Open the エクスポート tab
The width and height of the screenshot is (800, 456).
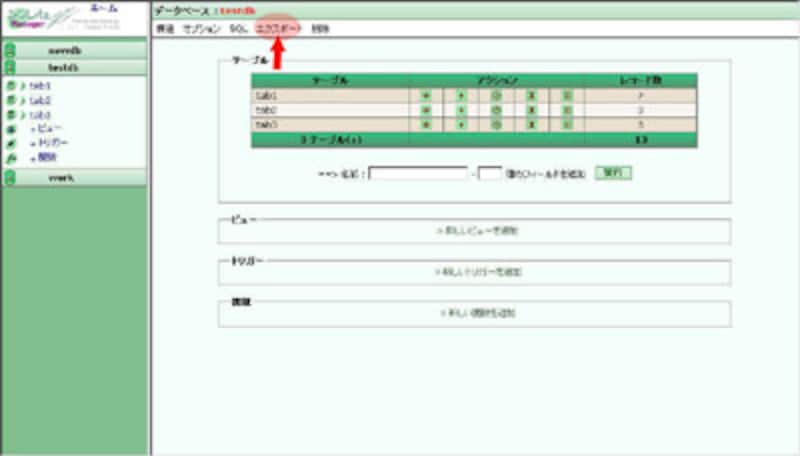[x=278, y=29]
